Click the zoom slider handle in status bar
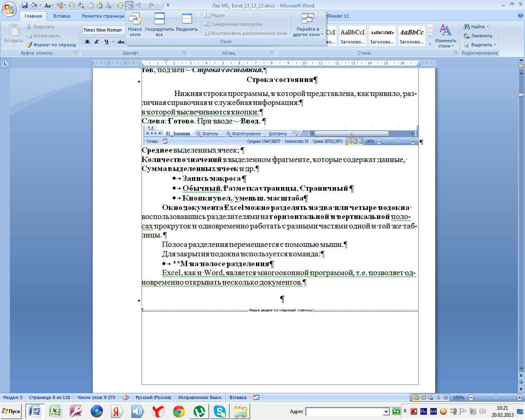Image resolution: width=525 pixels, height=420 pixels. (495, 397)
